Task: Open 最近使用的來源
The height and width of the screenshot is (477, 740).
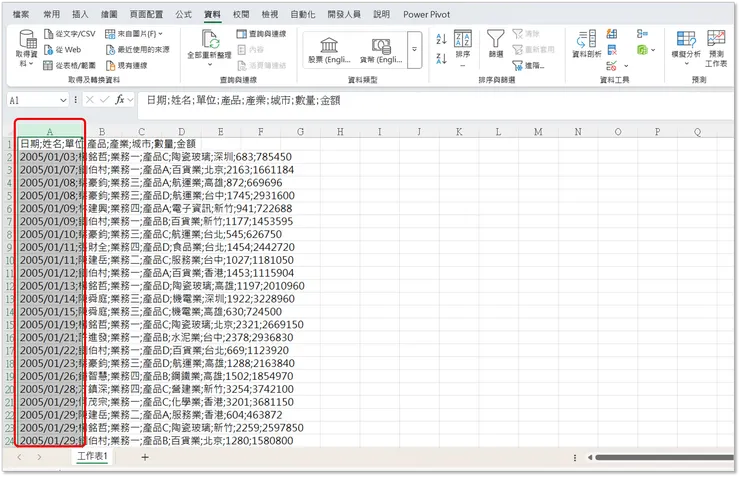Action: point(137,50)
